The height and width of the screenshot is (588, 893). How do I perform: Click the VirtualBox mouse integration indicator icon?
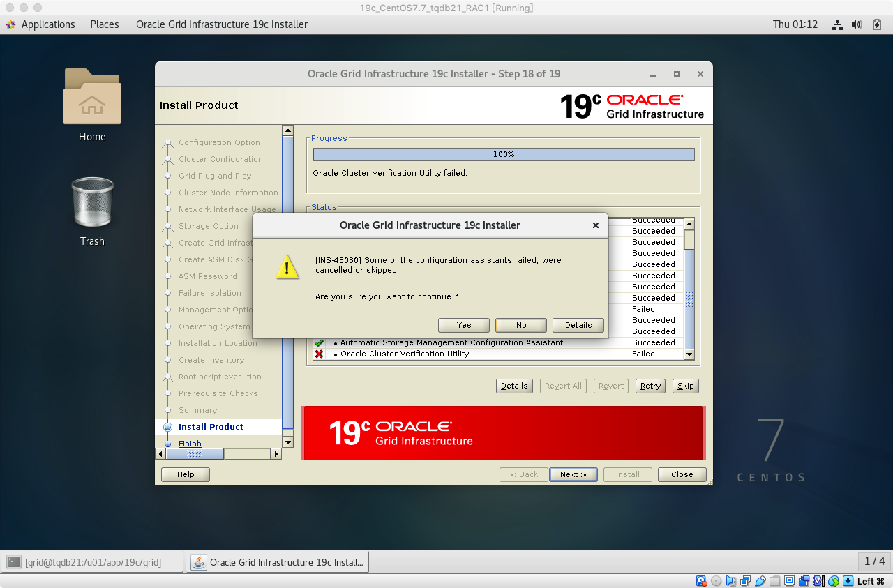834,581
